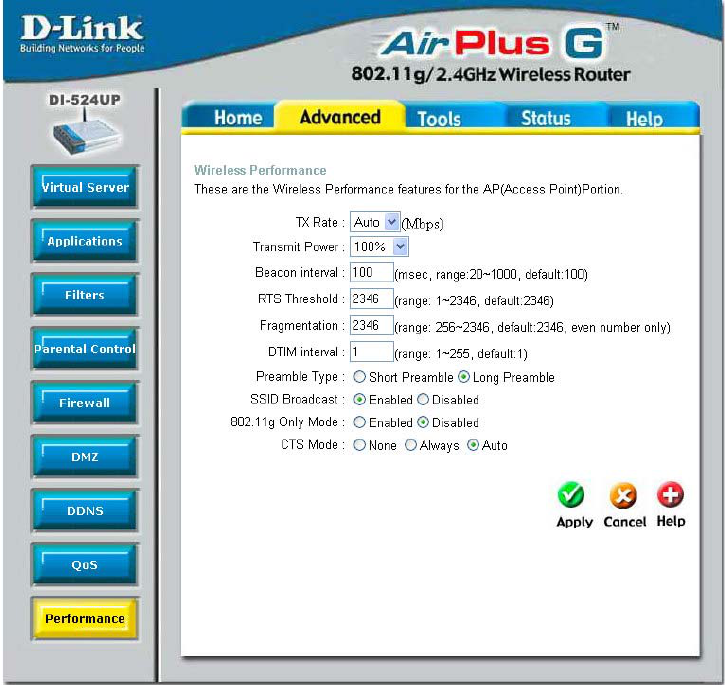Set SSID Broadcast to Enabled
The image size is (725, 685).
[x=359, y=400]
